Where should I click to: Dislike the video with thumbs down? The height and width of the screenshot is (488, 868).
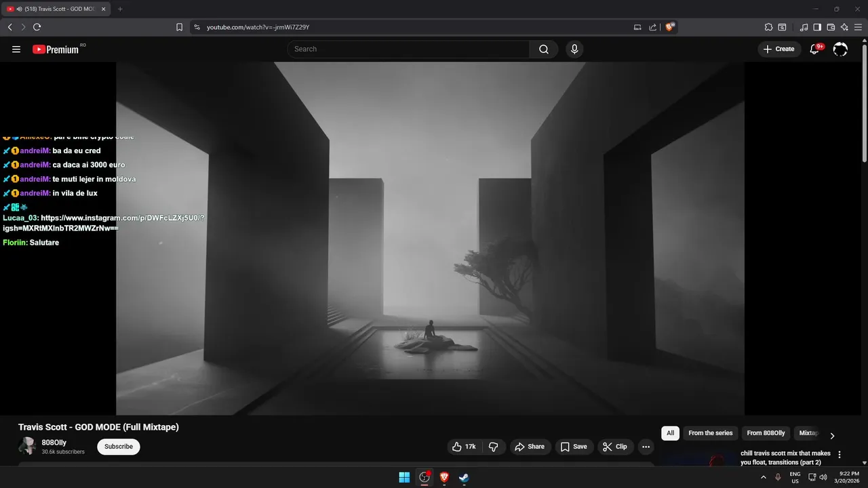(493, 447)
